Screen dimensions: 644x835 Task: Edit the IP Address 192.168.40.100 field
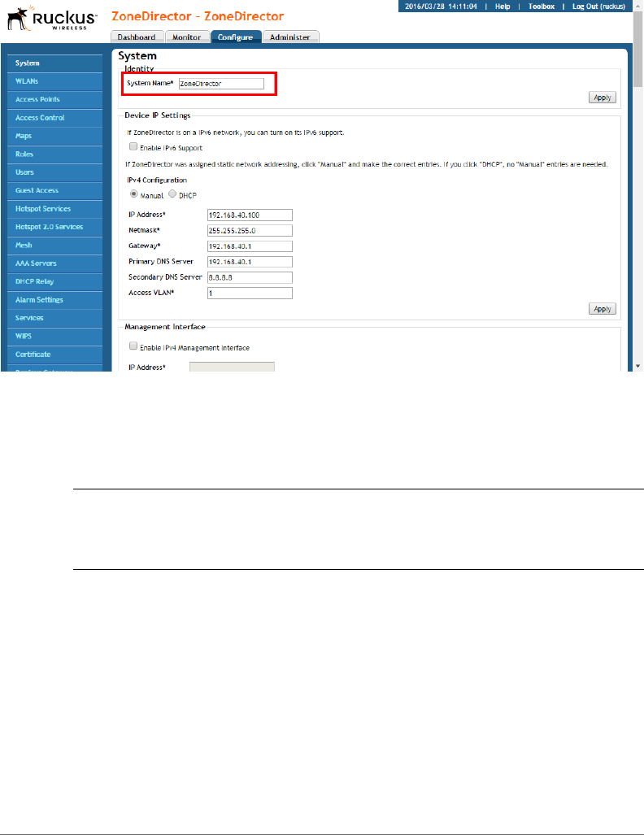[250, 215]
